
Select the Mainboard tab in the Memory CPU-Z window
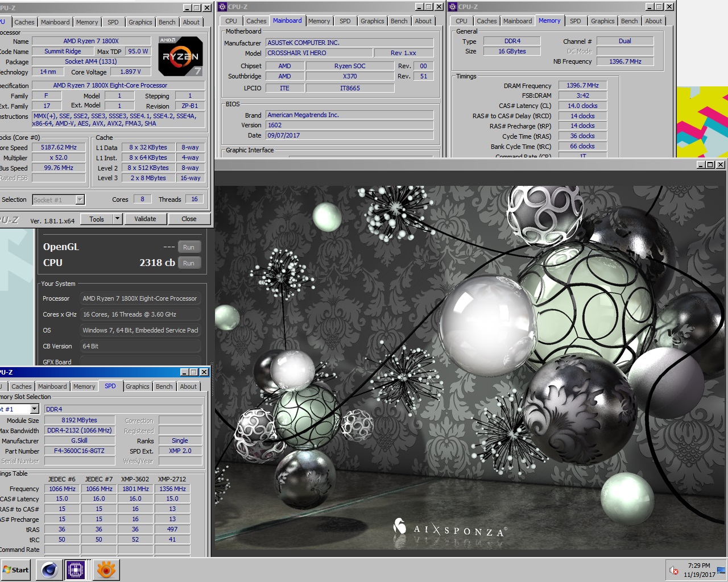pyautogui.click(x=517, y=21)
